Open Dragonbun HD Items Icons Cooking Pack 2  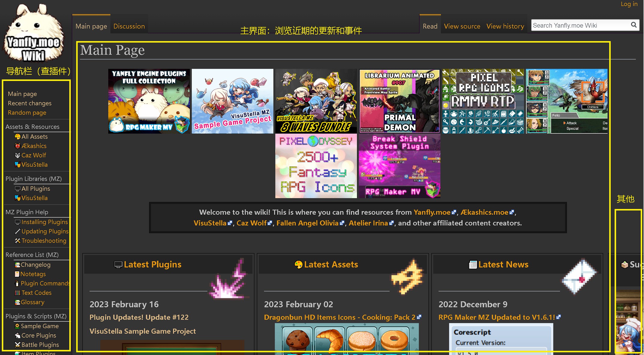point(343,317)
